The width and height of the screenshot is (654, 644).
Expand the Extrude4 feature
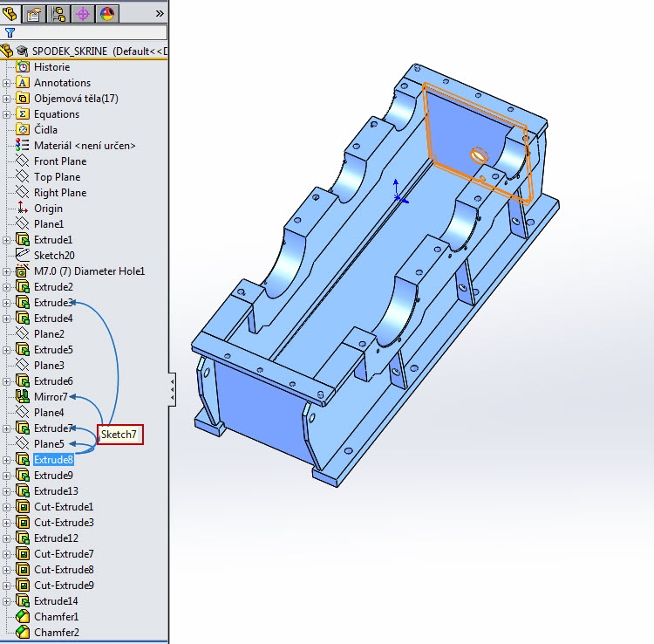[6, 319]
